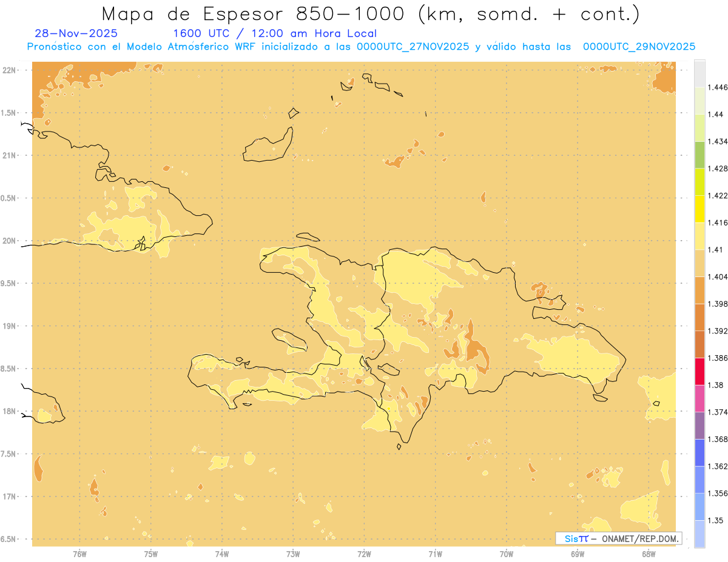
Task: Pick the pink legend swatch between 1.374 and 1.38
Action: (699, 398)
